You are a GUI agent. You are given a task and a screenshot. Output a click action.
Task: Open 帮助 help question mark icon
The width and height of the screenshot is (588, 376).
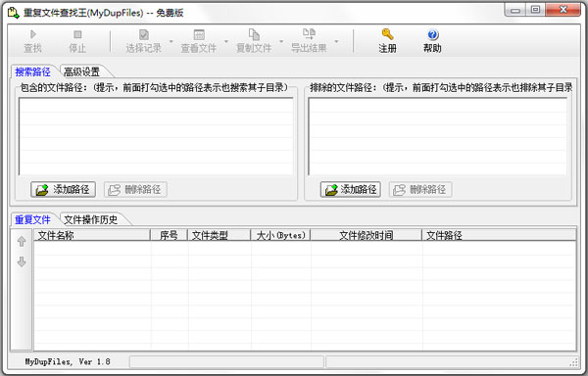coord(433,34)
